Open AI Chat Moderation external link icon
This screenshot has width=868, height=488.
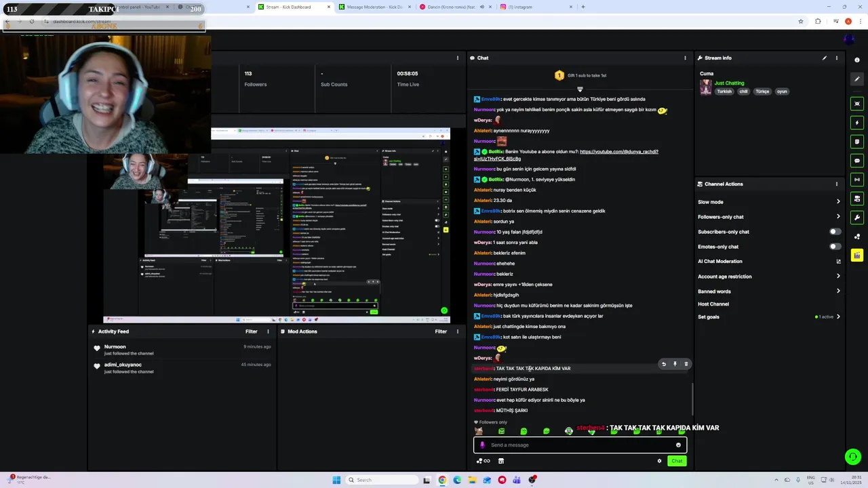click(838, 262)
